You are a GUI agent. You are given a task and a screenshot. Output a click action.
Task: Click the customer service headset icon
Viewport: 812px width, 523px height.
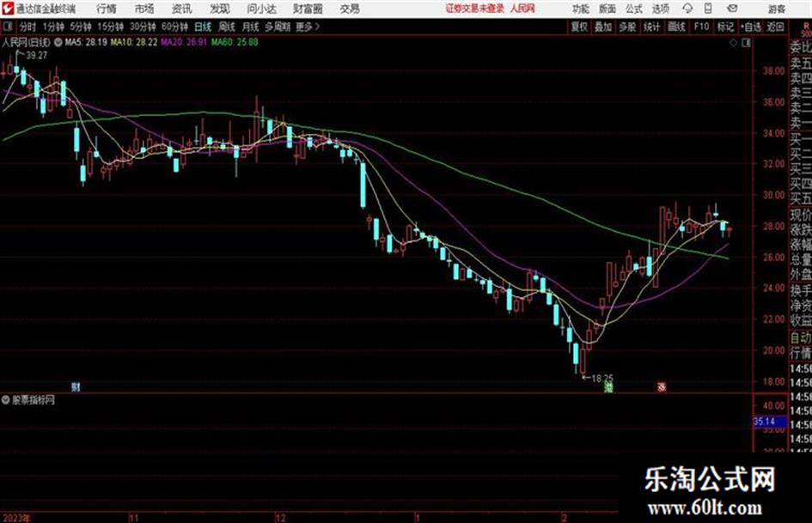pos(687,9)
